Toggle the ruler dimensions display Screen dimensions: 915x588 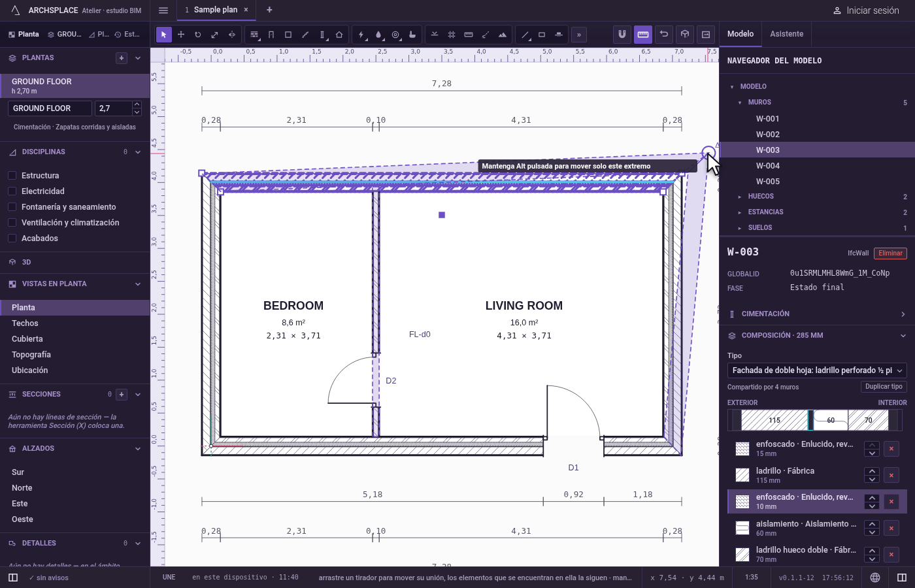coord(643,35)
